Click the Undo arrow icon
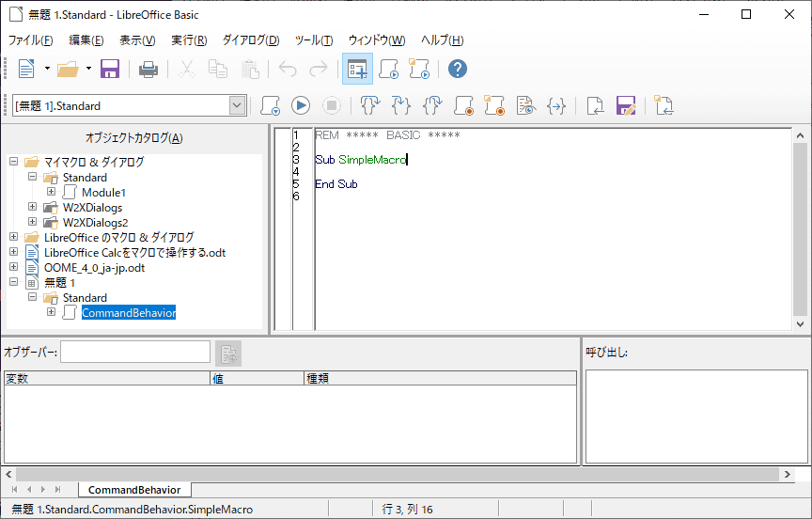The width and height of the screenshot is (812, 519). (x=288, y=69)
